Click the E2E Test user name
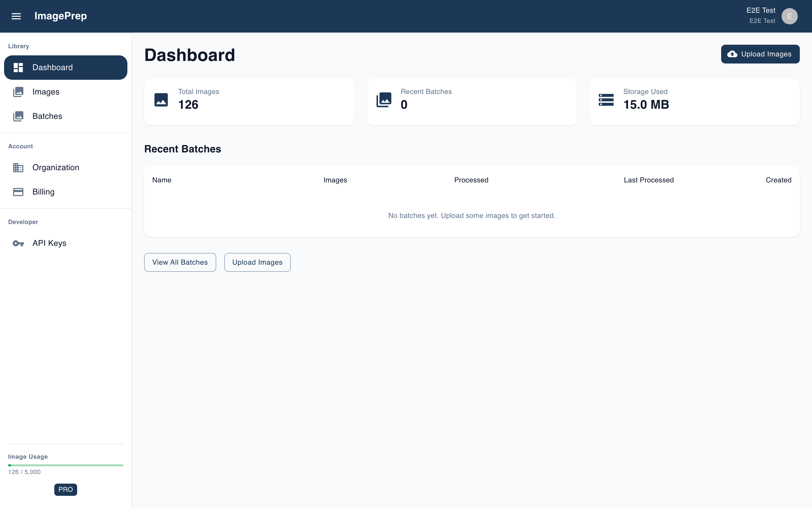Viewport: 812px width, 508px height. (x=761, y=10)
